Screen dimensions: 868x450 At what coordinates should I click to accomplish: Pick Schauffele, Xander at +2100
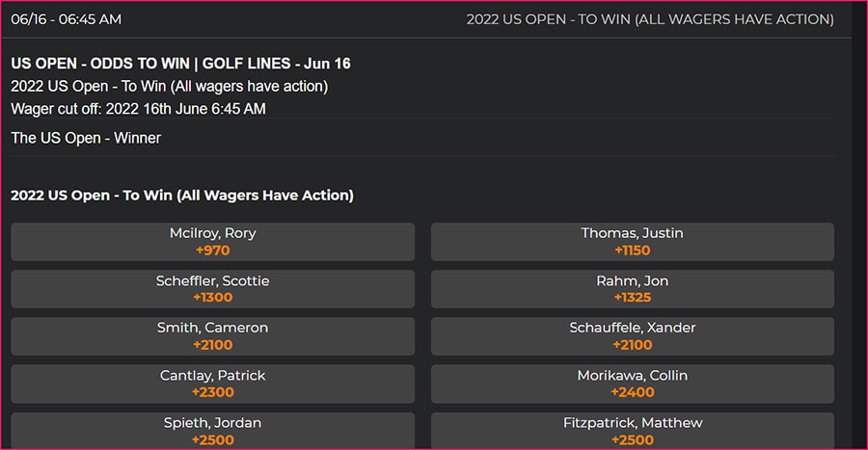(x=632, y=336)
